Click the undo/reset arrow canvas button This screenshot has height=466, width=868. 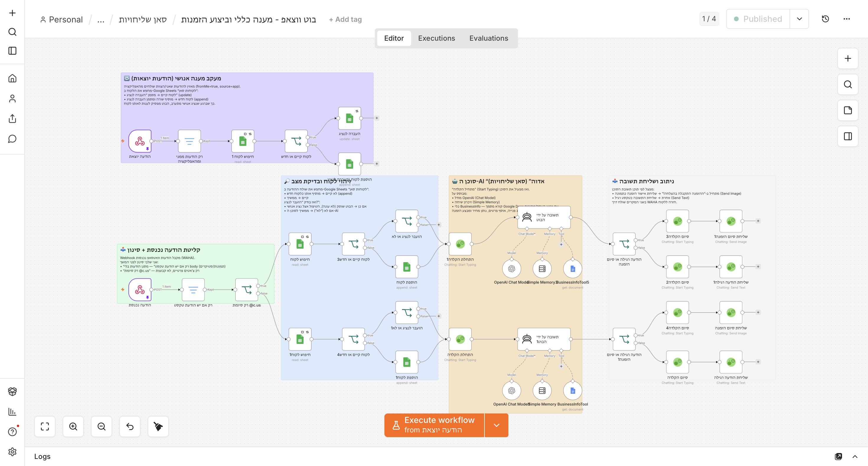pos(130,426)
